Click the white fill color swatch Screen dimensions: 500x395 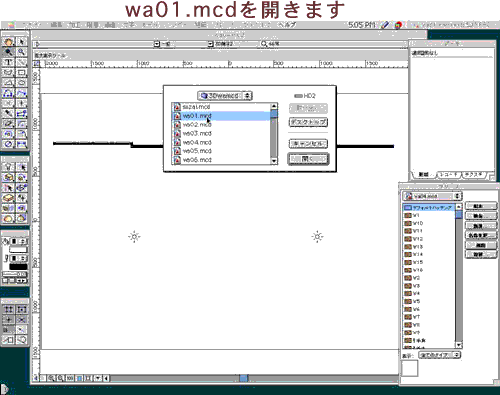[x=18, y=249]
